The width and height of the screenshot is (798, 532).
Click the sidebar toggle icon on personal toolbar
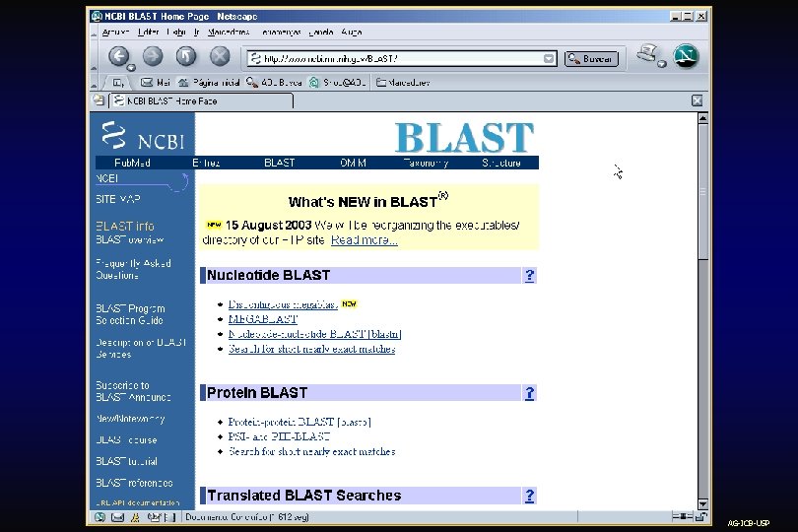click(x=118, y=83)
